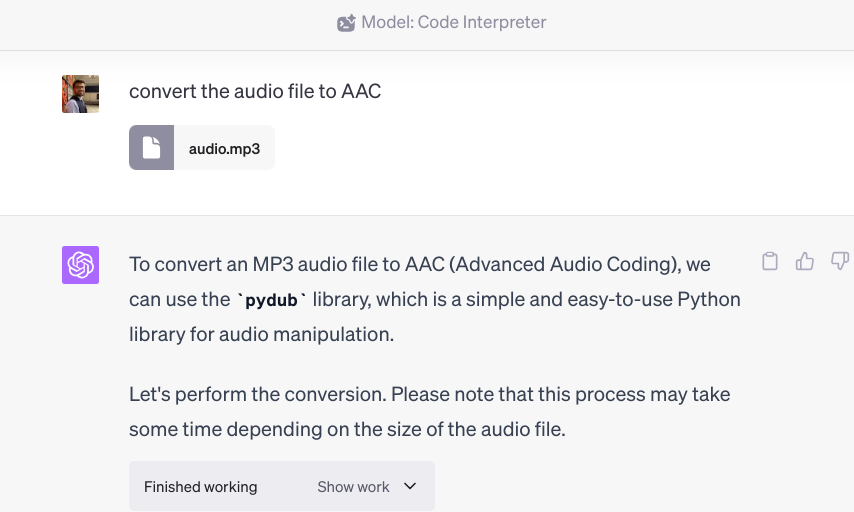Open the audio.mp3 file name

[224, 149]
